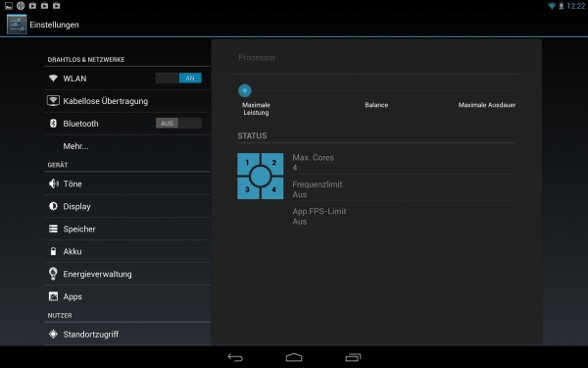Screen dimensions: 588x368
Task: Toggle the Bluetooth switch showing AUS
Action: [x=178, y=124]
